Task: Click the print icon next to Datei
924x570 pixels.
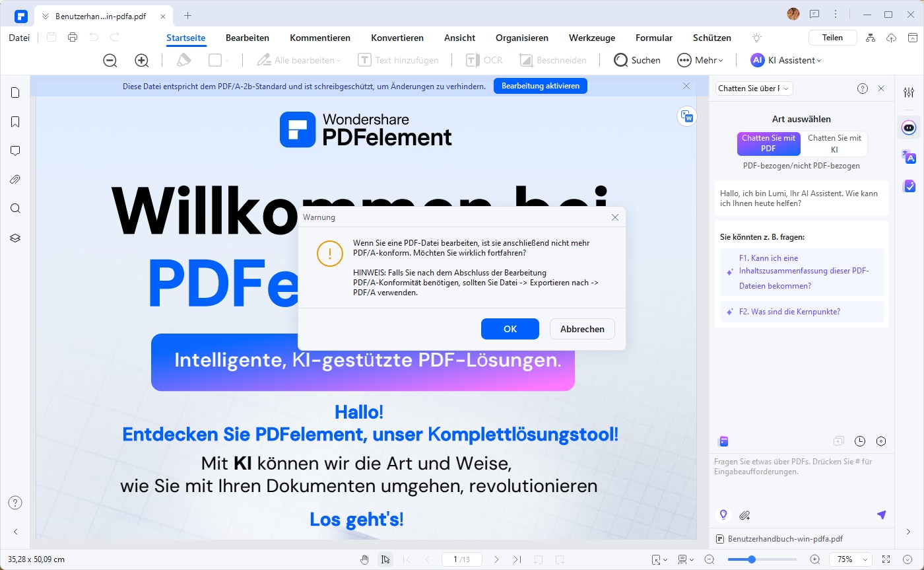Action: (73, 38)
